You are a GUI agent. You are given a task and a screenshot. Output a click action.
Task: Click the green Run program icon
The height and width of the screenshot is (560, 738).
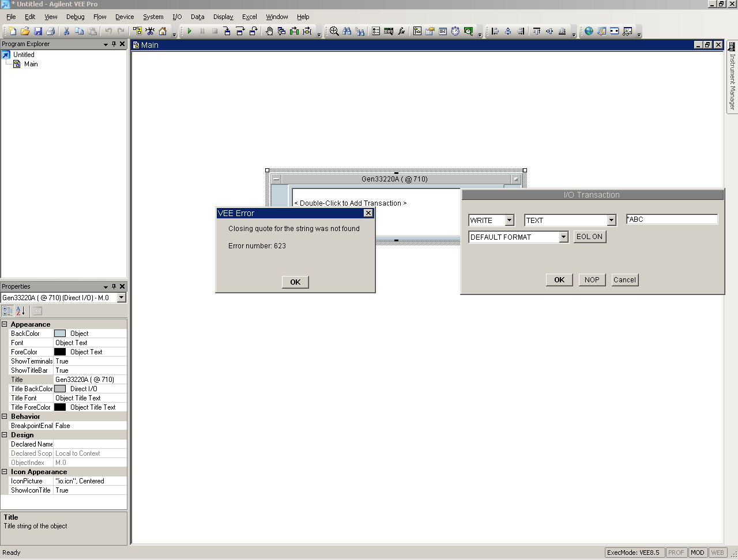tap(190, 31)
